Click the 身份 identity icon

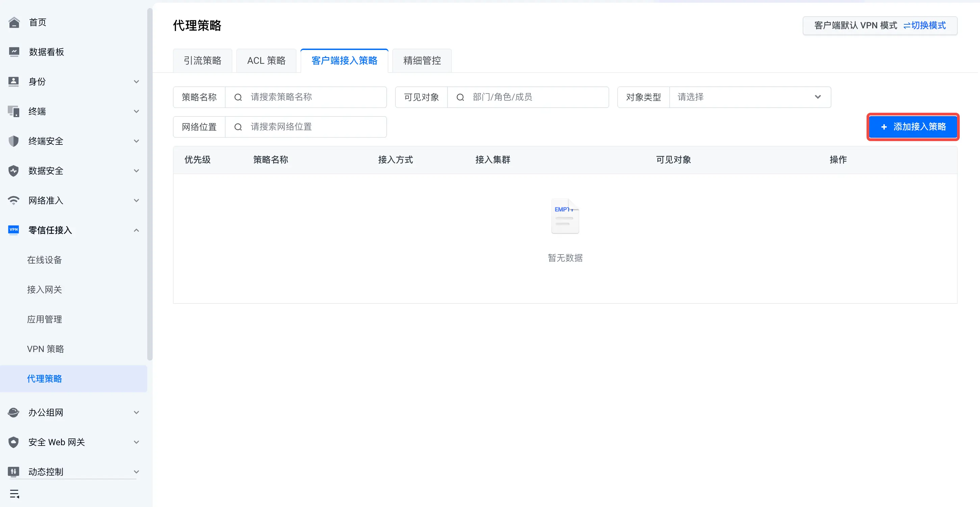pos(14,81)
